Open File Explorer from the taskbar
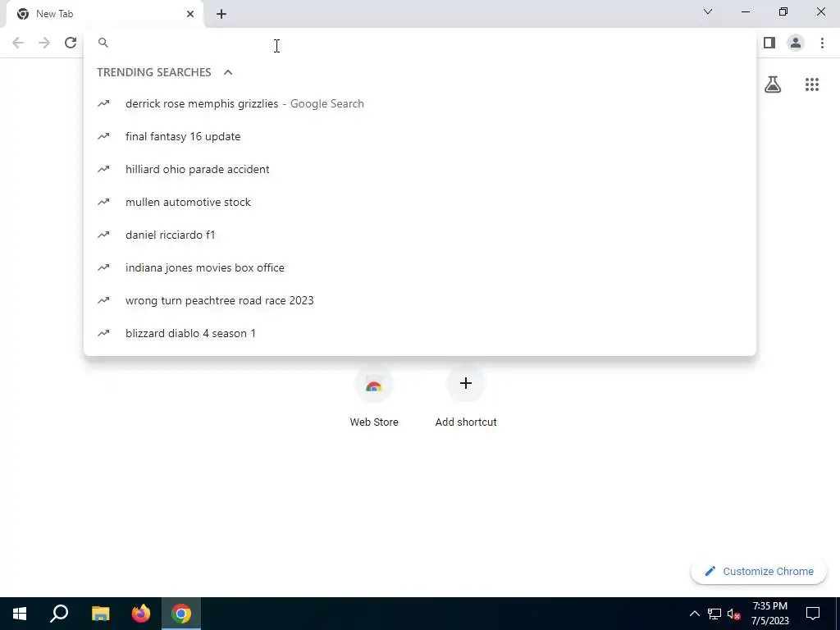This screenshot has width=840, height=630. click(x=100, y=614)
